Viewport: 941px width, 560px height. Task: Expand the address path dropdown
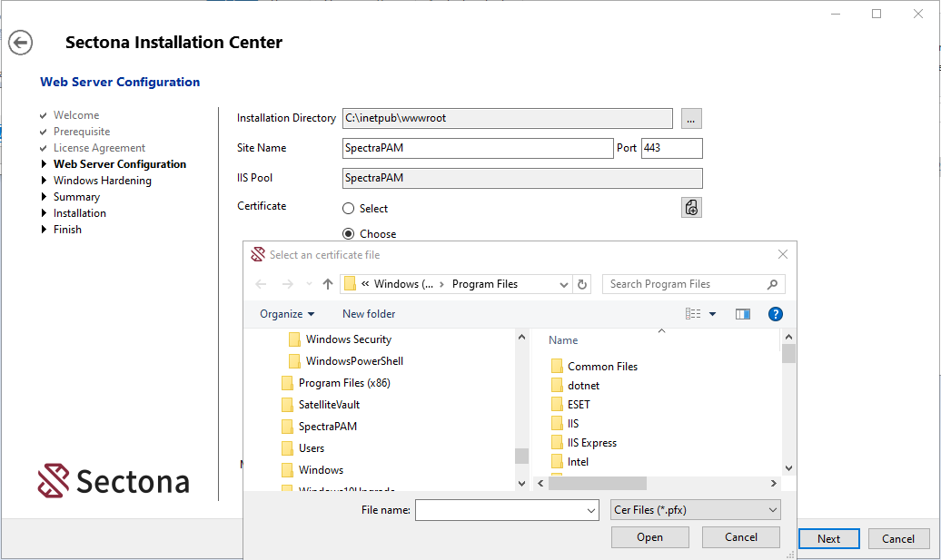[564, 284]
